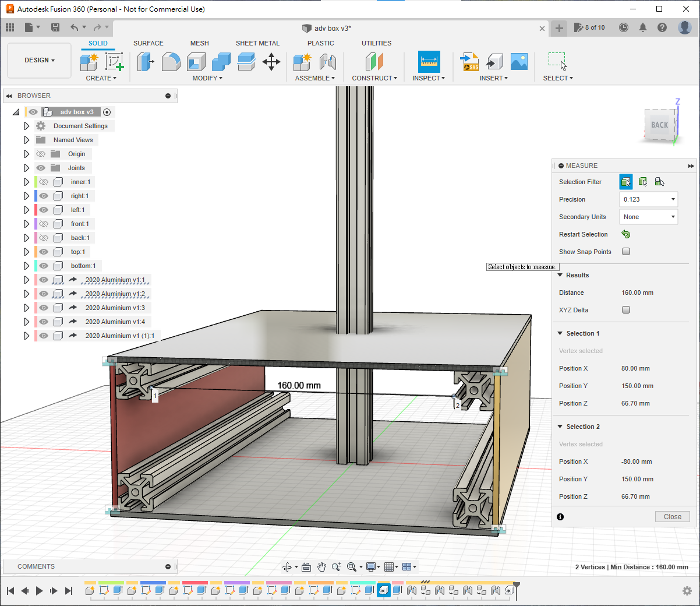Screen dimensions: 700x606
Task: Click the red color swatch for left:1
Action: 36,210
